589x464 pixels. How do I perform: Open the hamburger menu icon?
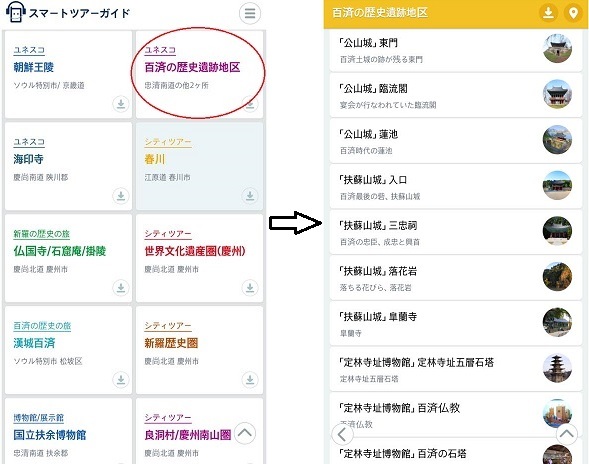pyautogui.click(x=250, y=14)
